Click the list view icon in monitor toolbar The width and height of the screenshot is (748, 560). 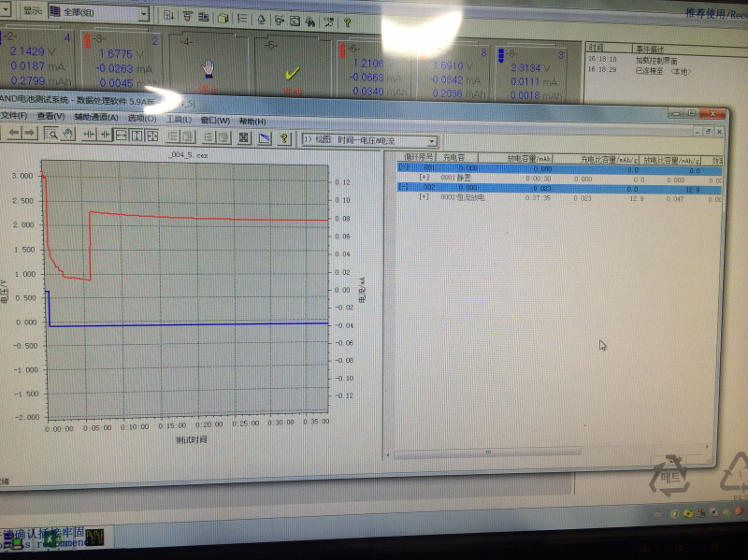242,19
